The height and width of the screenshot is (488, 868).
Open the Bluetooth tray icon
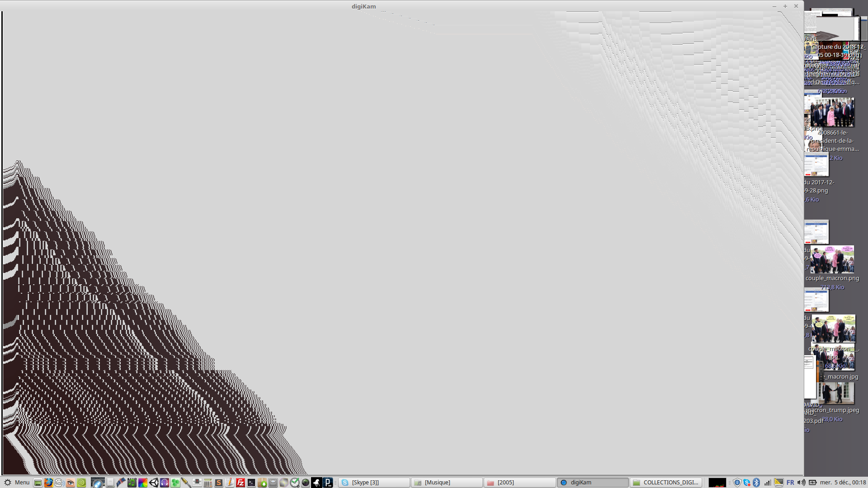point(756,483)
